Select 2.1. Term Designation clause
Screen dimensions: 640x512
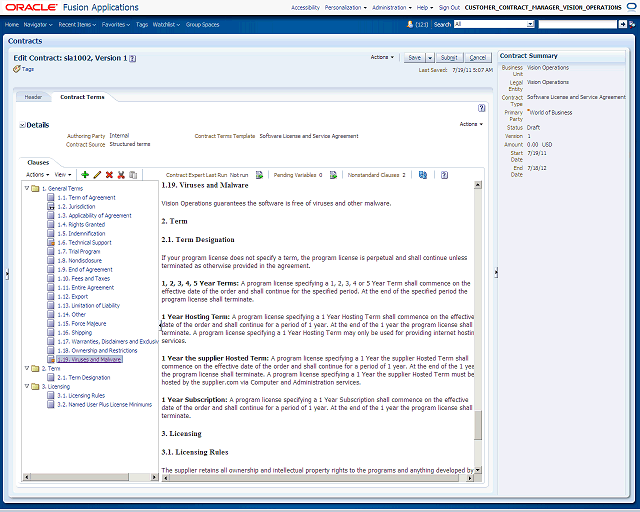pos(84,377)
